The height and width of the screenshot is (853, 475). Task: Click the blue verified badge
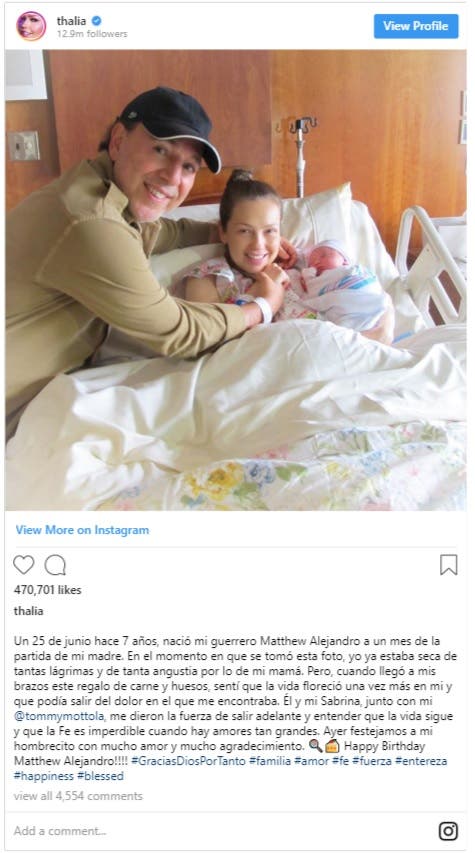pos(96,21)
